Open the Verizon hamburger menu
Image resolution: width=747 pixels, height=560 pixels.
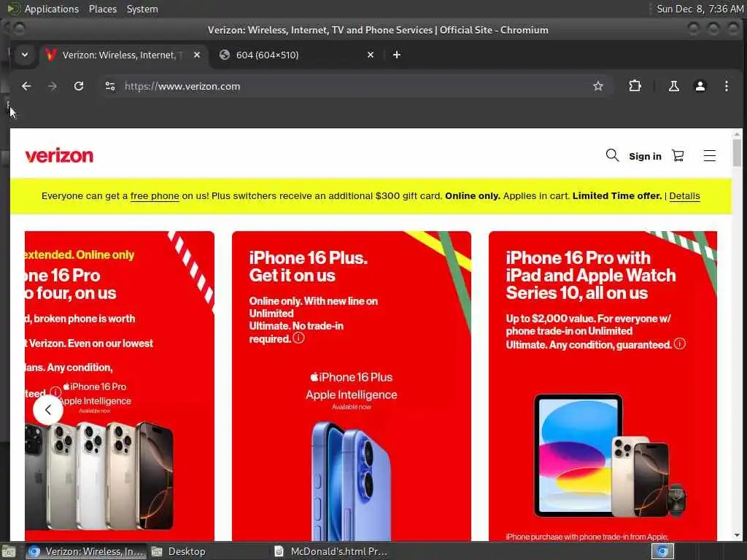[709, 156]
